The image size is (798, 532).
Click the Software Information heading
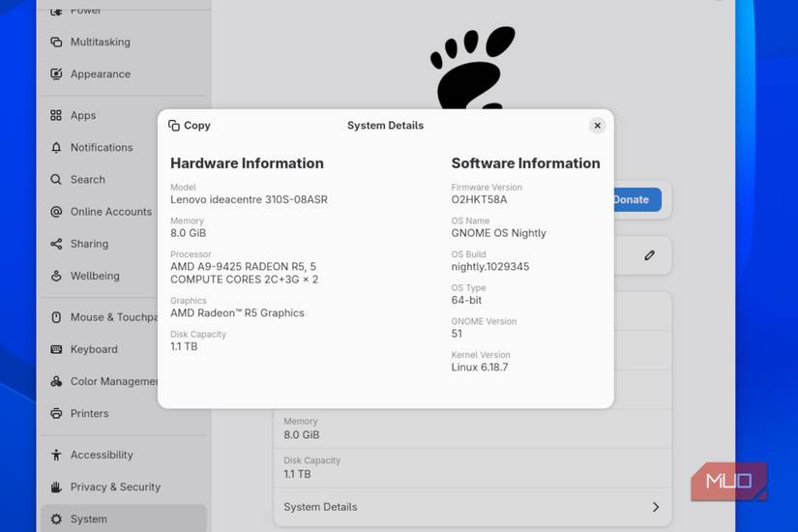526,163
